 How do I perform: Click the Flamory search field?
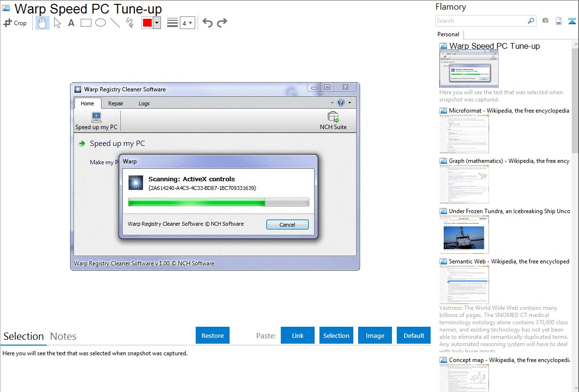point(481,21)
